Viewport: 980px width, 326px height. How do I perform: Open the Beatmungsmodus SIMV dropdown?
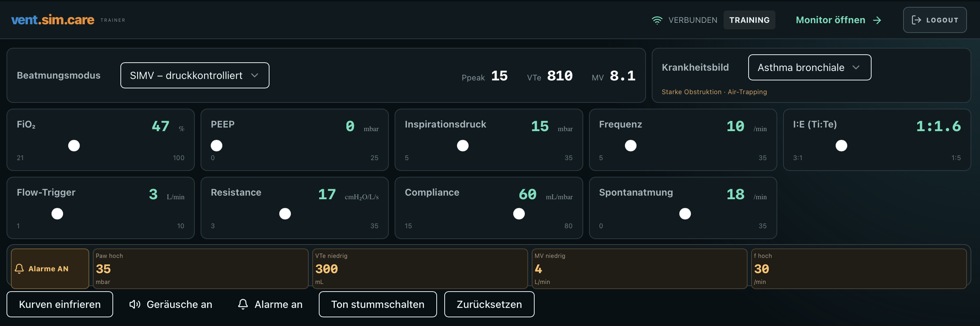pyautogui.click(x=195, y=75)
